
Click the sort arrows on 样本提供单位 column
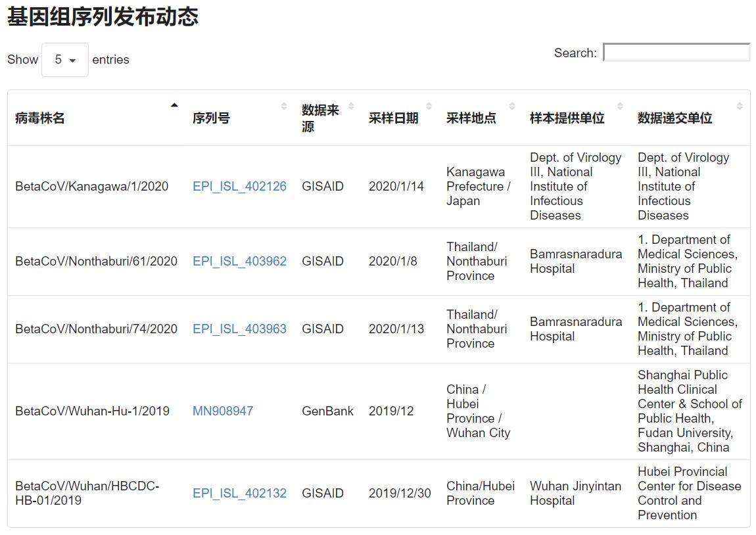[619, 106]
